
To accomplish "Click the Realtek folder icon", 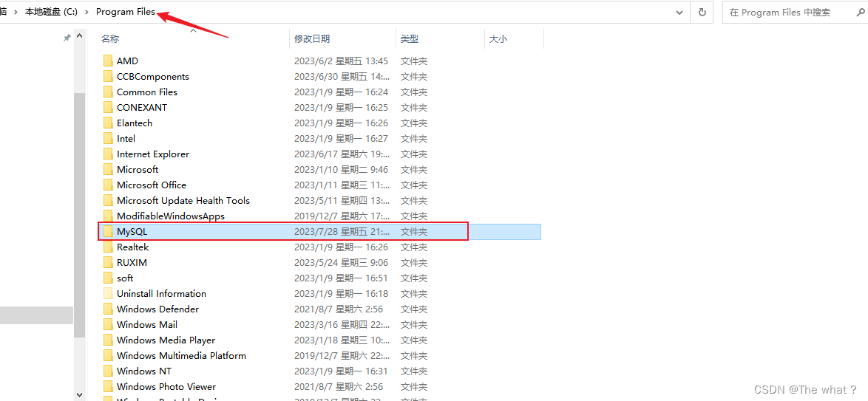I will (108, 247).
